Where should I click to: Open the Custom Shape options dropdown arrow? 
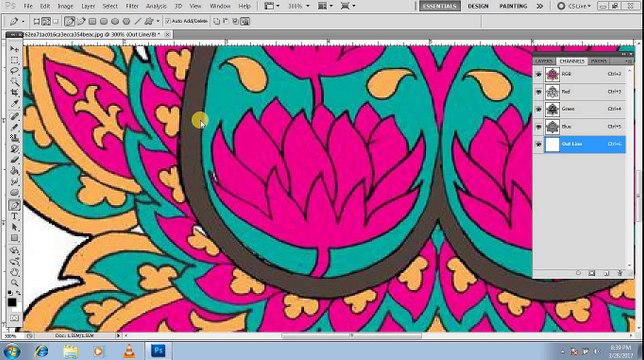(158, 21)
